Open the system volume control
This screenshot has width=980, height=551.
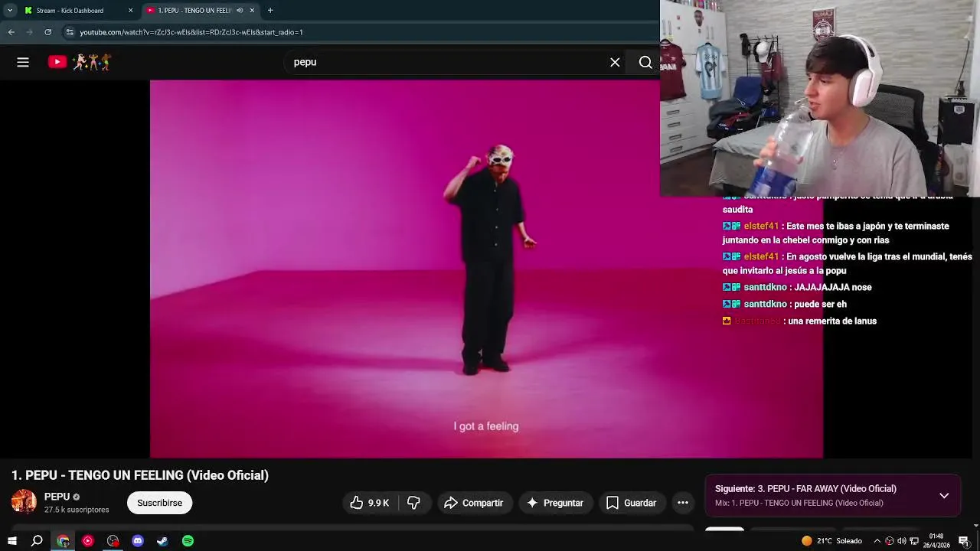click(901, 541)
